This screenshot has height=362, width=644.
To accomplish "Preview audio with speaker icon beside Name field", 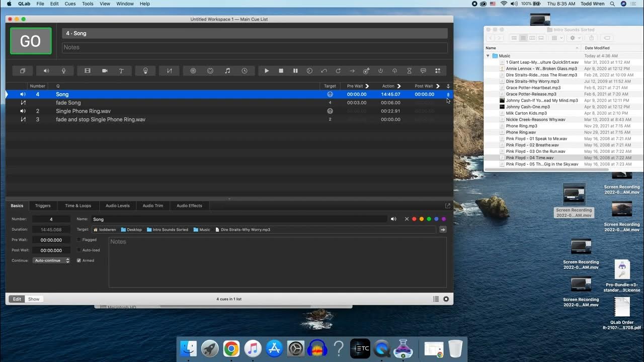I will (x=393, y=219).
